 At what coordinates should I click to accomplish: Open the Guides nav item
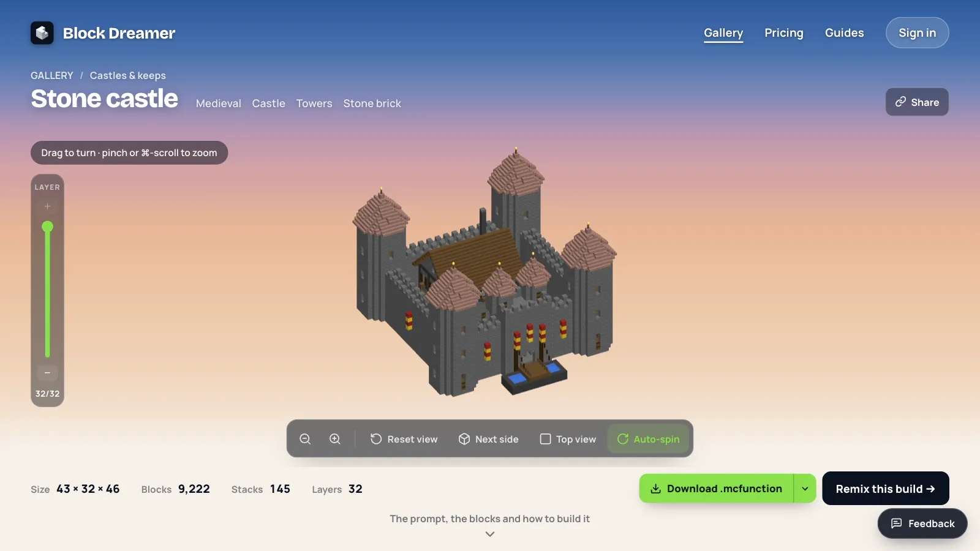tap(845, 33)
